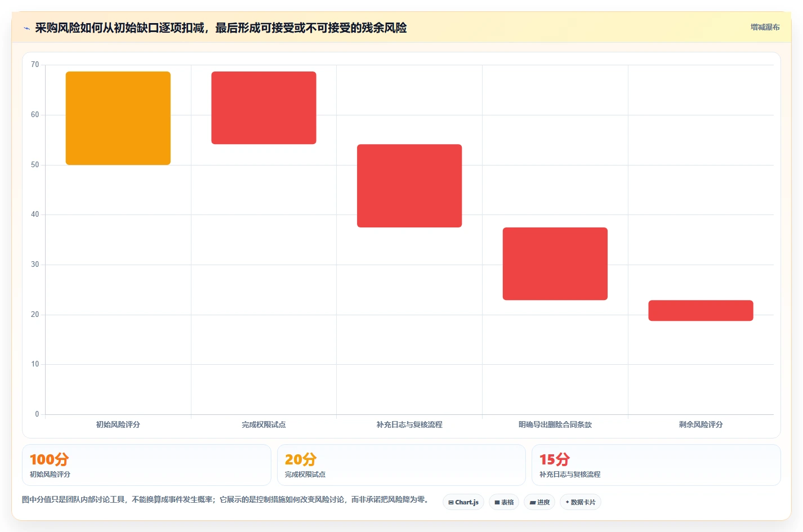Click the x-axis label 初始风险评分
The image size is (803, 532).
(x=118, y=424)
